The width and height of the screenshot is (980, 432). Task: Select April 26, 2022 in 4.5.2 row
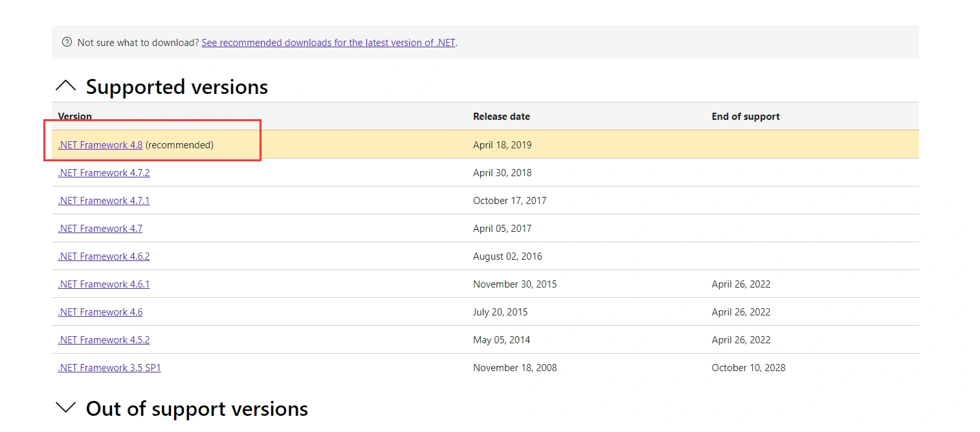coord(741,340)
